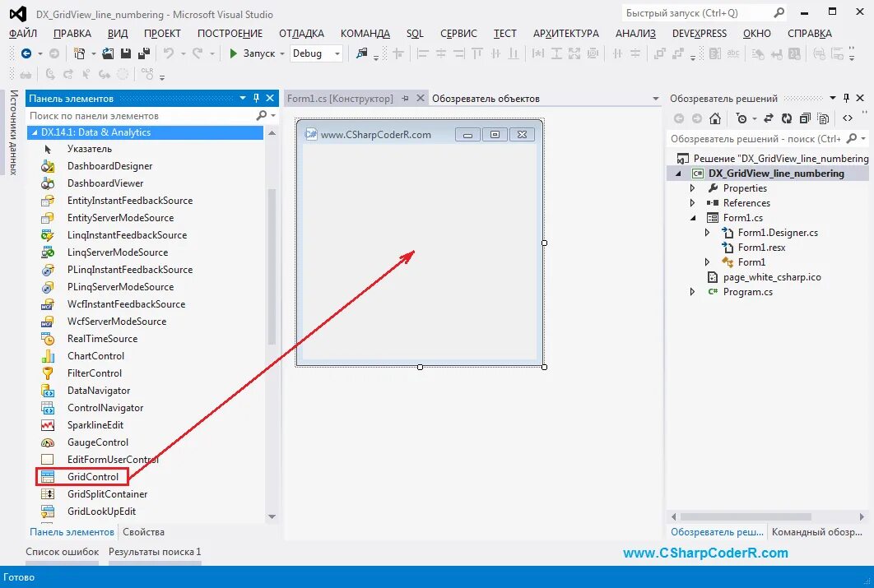The height and width of the screenshot is (588, 874).
Task: Click the Collapse All icon in Solution Explorer
Action: pyautogui.click(x=805, y=118)
